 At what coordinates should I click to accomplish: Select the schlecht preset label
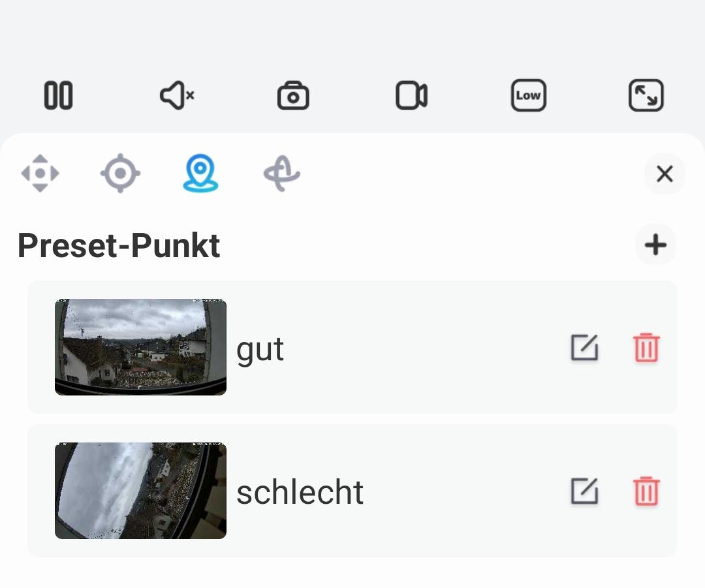300,493
